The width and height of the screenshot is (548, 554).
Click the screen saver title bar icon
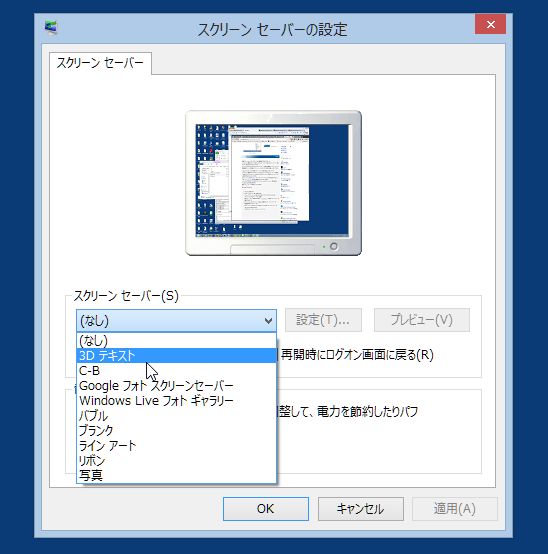[52, 28]
